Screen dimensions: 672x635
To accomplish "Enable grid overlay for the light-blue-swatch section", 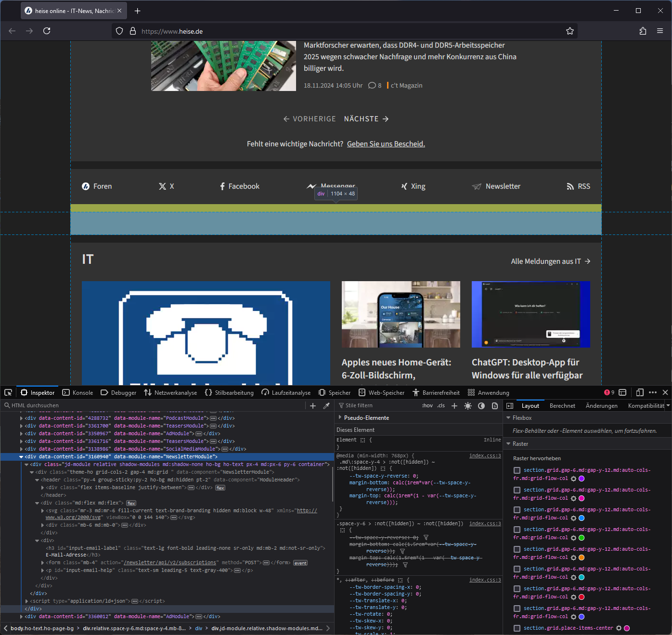I will click(517, 510).
